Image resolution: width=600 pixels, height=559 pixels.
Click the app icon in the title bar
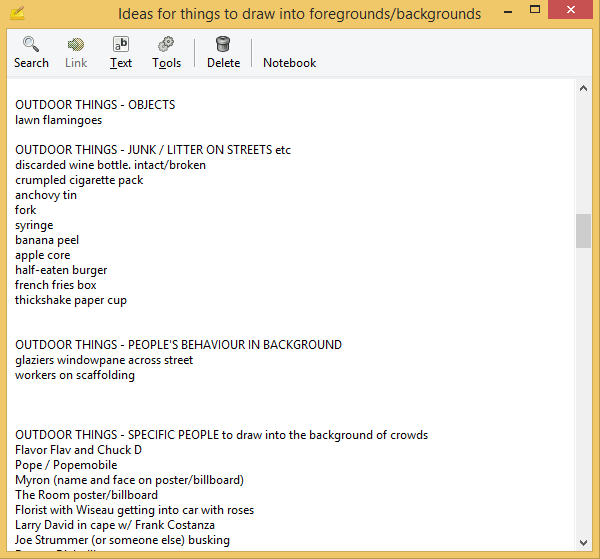pos(16,14)
